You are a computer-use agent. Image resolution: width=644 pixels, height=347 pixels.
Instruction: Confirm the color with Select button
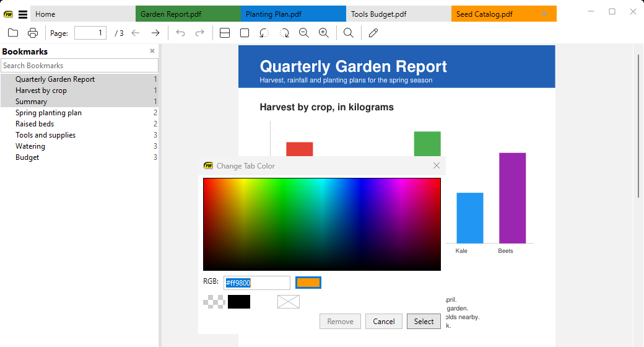coord(424,322)
